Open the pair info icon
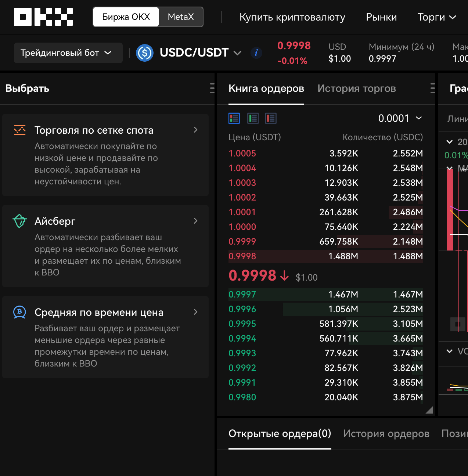468x476 pixels. click(256, 53)
